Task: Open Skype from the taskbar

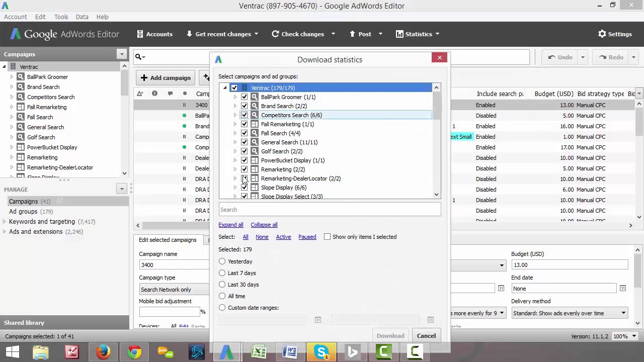Action: (x=321, y=352)
